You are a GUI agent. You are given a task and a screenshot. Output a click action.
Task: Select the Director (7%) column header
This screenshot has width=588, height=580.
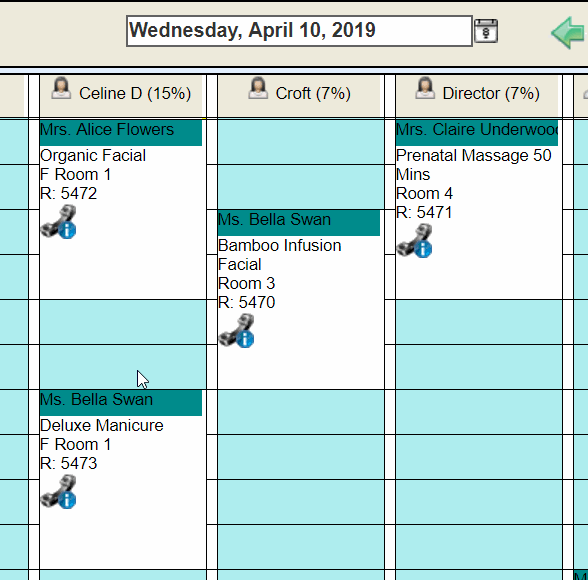pos(477,96)
